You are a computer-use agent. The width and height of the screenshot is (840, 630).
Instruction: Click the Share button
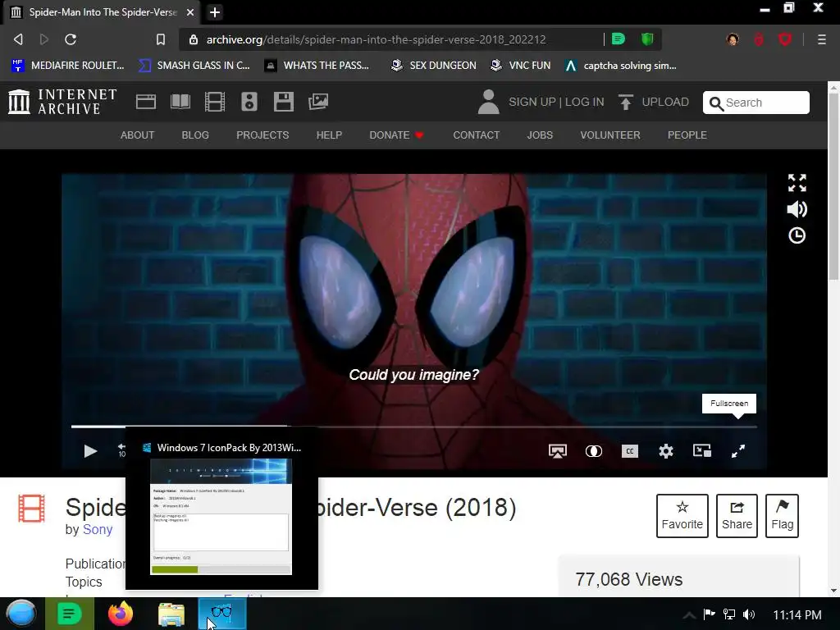pyautogui.click(x=737, y=516)
